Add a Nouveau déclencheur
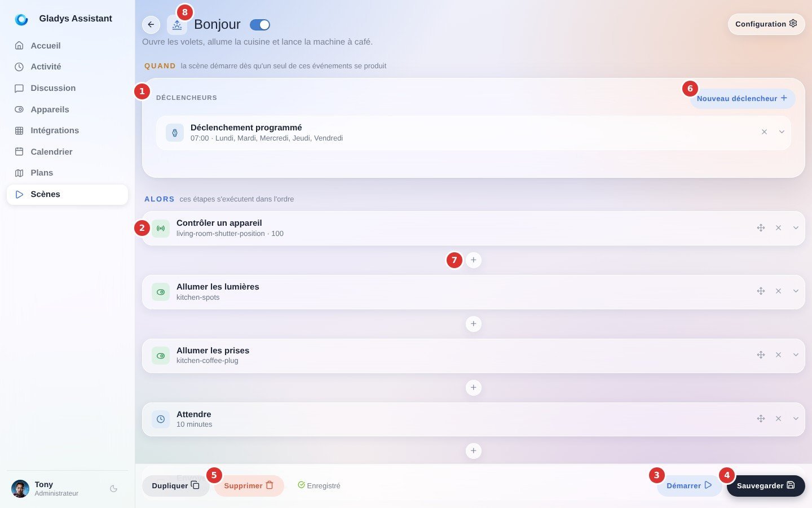The width and height of the screenshot is (812, 508). 743,98
